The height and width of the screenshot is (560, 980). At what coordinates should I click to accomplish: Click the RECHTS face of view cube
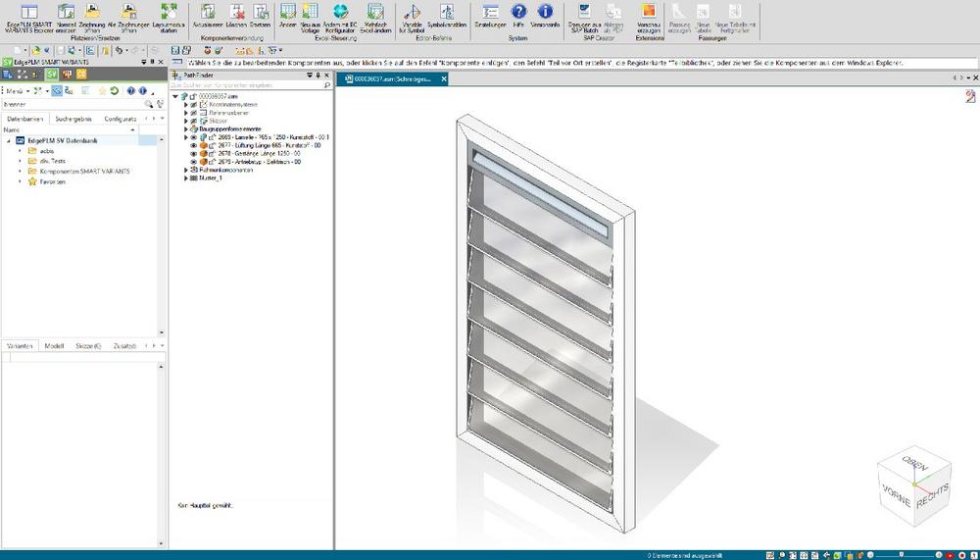(934, 487)
